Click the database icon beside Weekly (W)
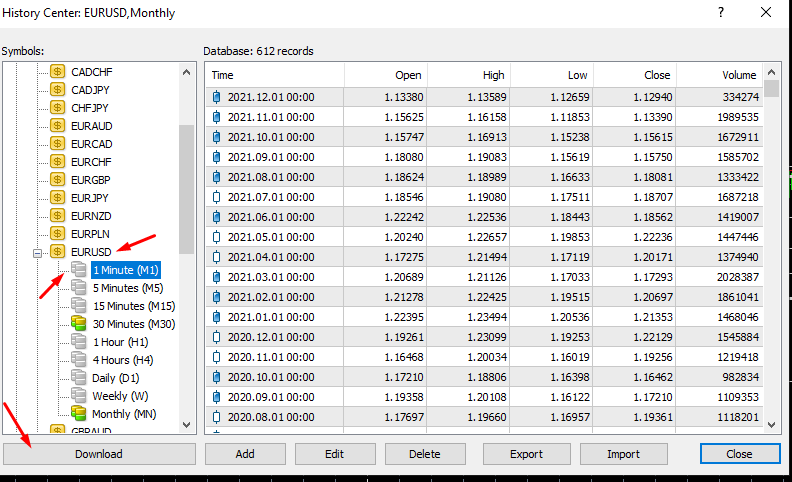 [x=78, y=396]
